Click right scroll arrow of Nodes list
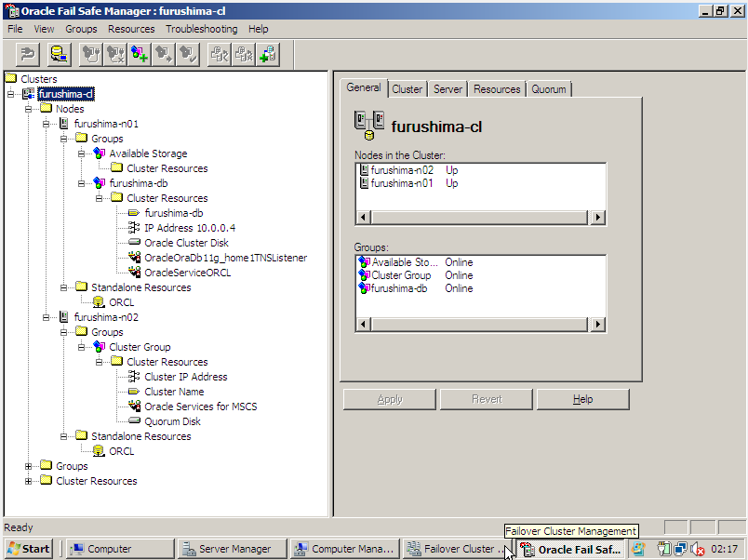The height and width of the screenshot is (560, 748). 597,218
